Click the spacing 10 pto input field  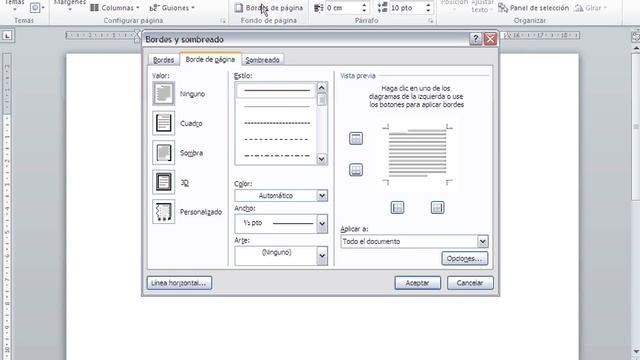coord(407,8)
